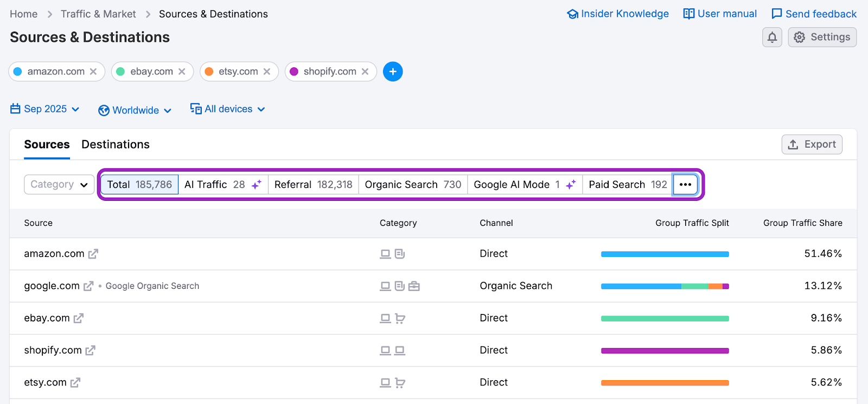Click the Send feedback link

coord(814,14)
